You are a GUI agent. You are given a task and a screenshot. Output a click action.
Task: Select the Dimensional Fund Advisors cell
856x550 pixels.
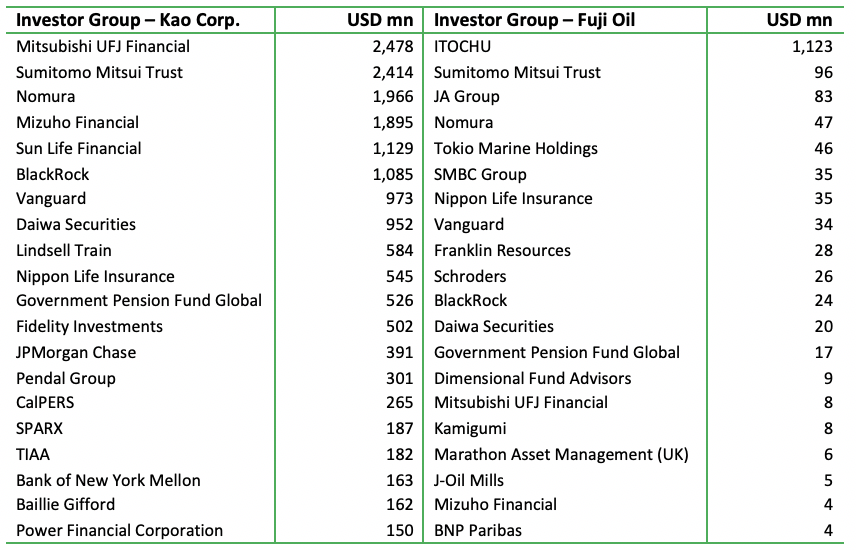pos(533,378)
